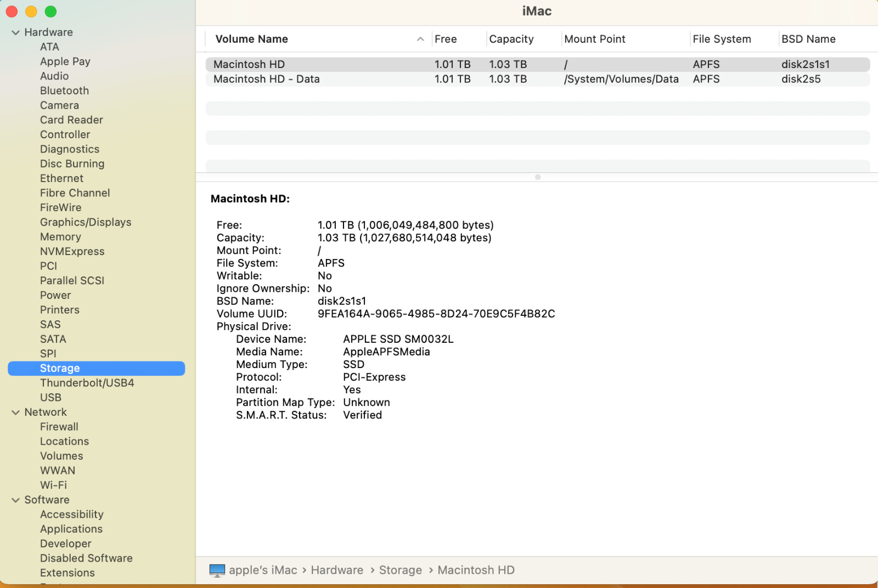Open Accessibility under Software

71,514
